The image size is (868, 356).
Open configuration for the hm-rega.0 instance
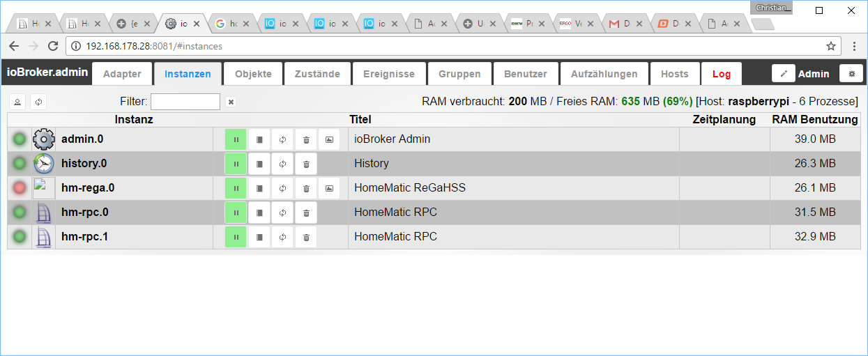click(x=259, y=188)
